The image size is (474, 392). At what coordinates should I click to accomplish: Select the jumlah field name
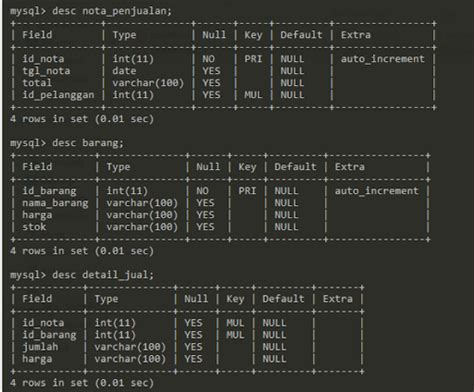(40, 347)
